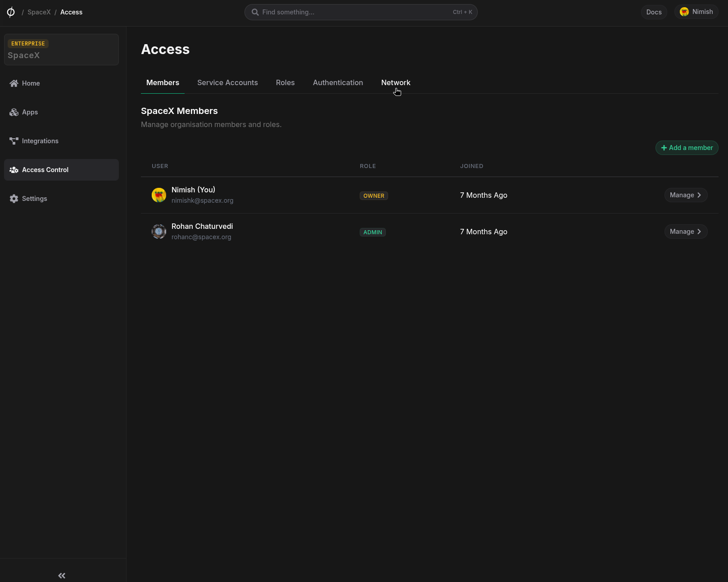Viewport: 728px width, 582px height.
Task: Click rohanc@spacex.org email text
Action: click(x=201, y=237)
